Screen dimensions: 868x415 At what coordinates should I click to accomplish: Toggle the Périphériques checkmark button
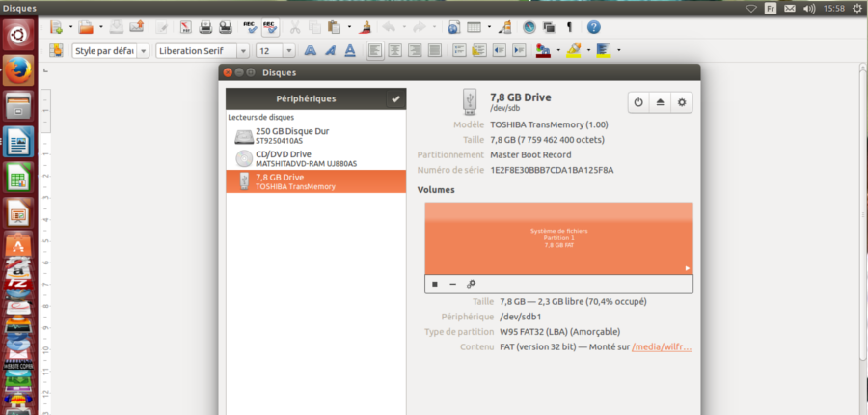[394, 98]
